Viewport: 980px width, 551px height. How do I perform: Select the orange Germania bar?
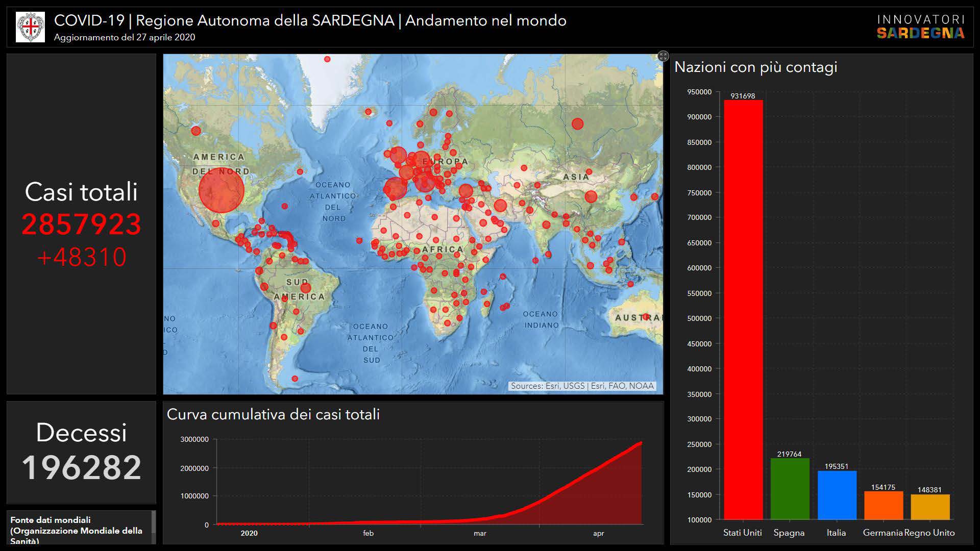883,505
